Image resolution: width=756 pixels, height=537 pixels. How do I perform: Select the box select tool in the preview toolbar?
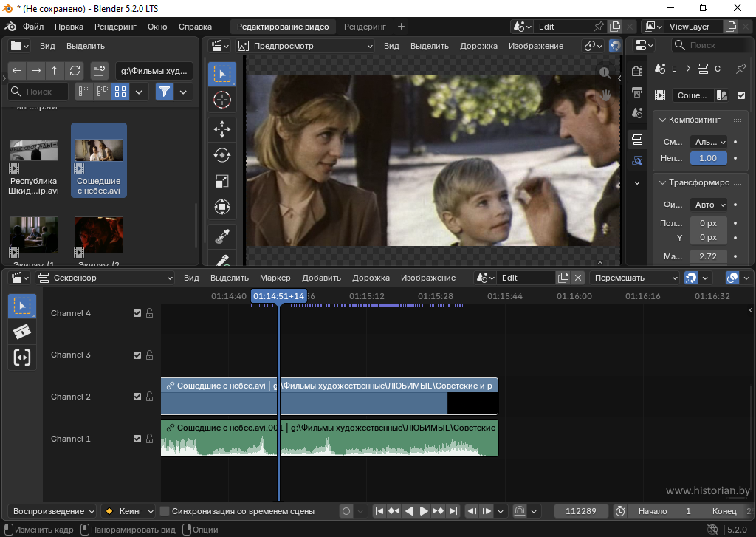(x=221, y=74)
